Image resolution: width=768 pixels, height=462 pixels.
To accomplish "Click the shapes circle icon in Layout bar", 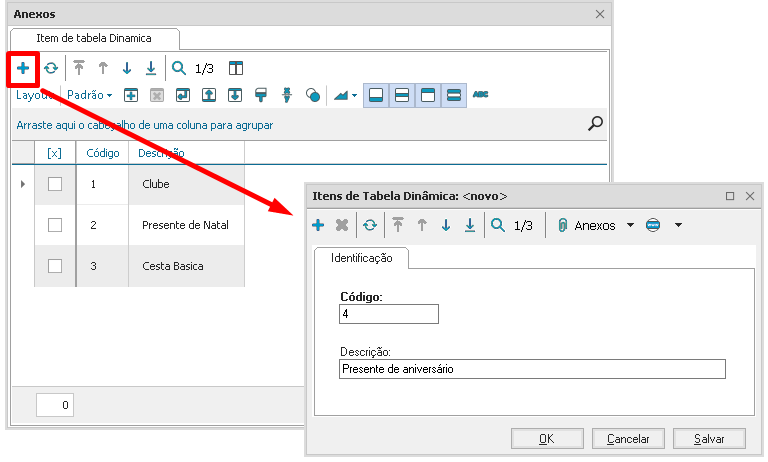I will tap(313, 95).
